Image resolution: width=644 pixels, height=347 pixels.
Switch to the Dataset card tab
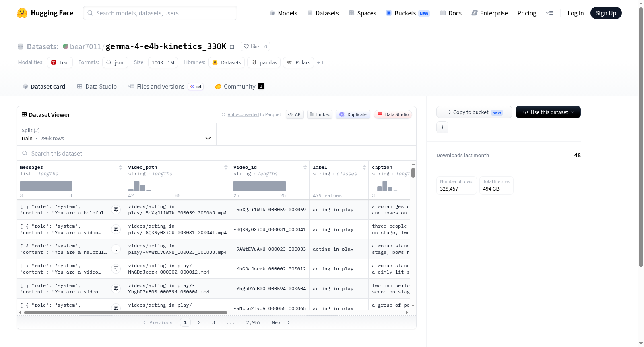tap(43, 86)
